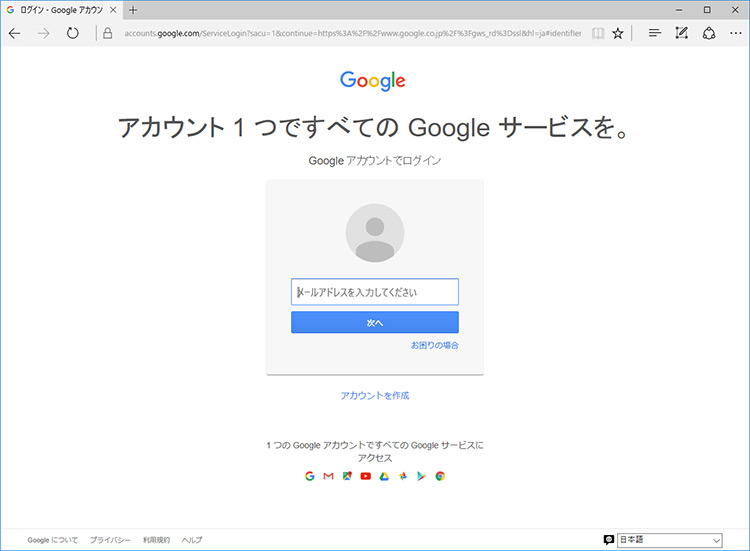
Task: Open a new tab with plus button
Action: click(x=134, y=10)
